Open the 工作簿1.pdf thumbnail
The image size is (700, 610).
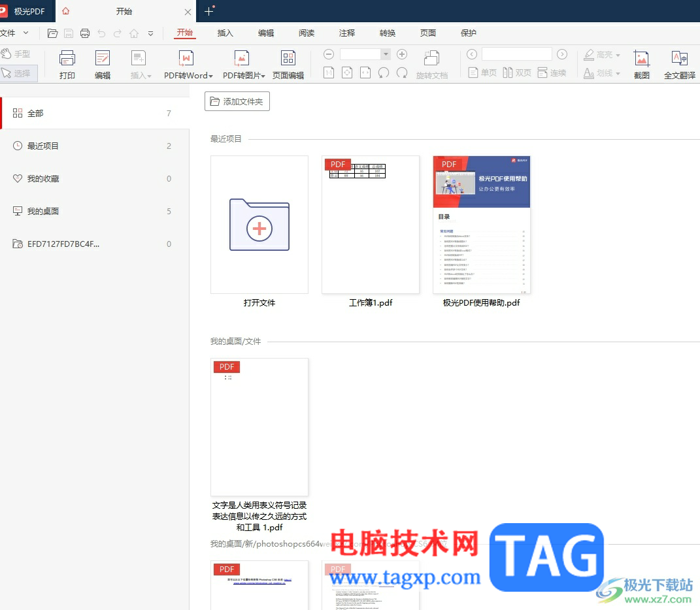click(x=371, y=225)
